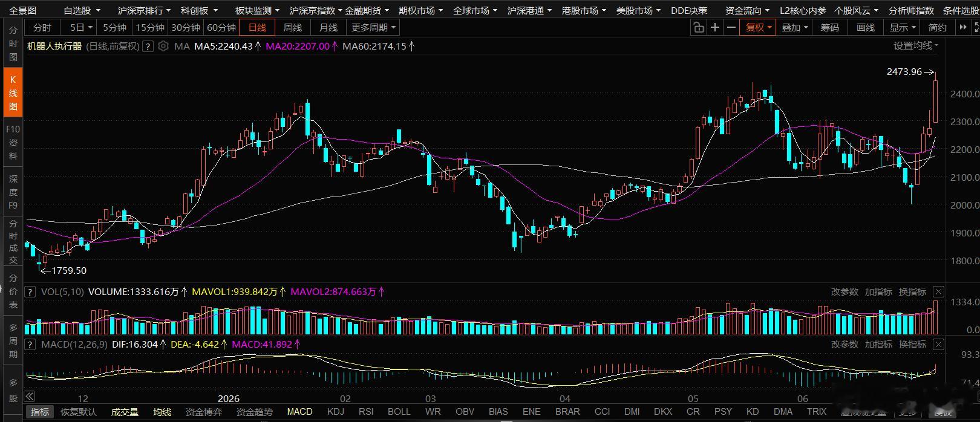Open F10资料 side tab
980x422 pixels.
[13, 142]
